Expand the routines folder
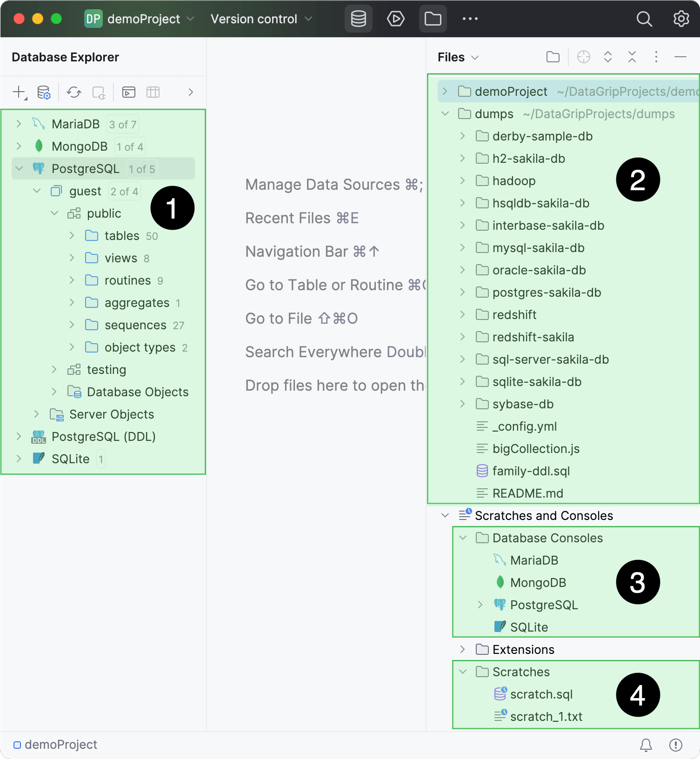The width and height of the screenshot is (700, 759). click(x=72, y=280)
